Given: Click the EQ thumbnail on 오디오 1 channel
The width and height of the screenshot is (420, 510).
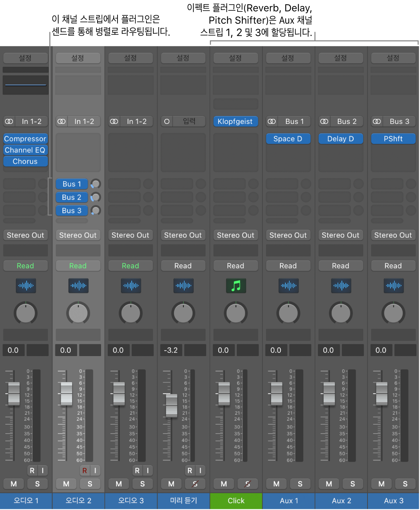Looking at the screenshot, I should coord(26,85).
